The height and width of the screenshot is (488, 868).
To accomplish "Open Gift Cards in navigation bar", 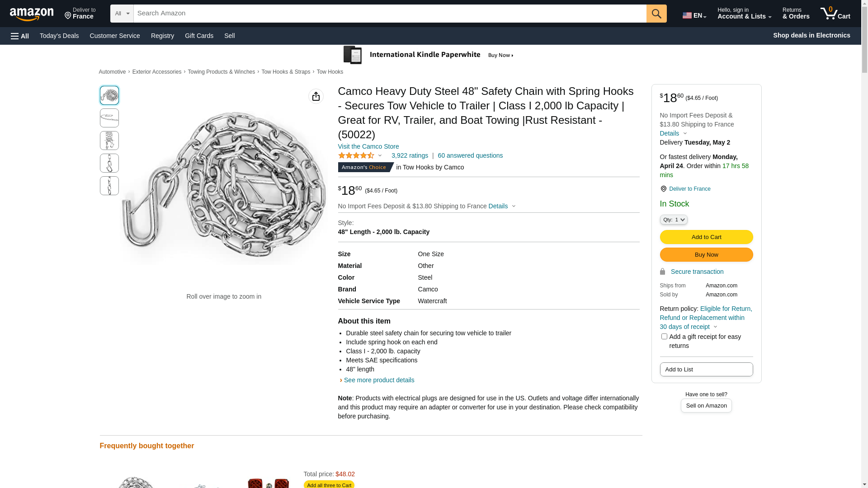I will tap(199, 36).
